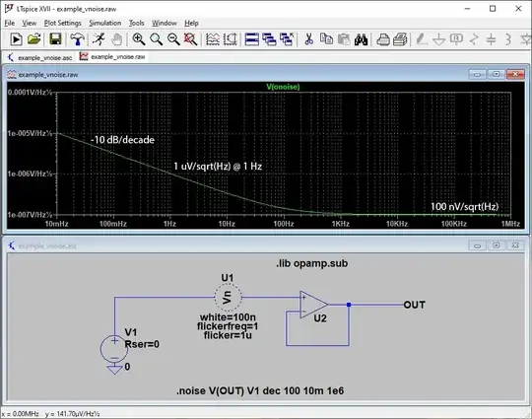Click Pick visible traces icon
This screenshot has width=532, height=419.
(x=213, y=39)
